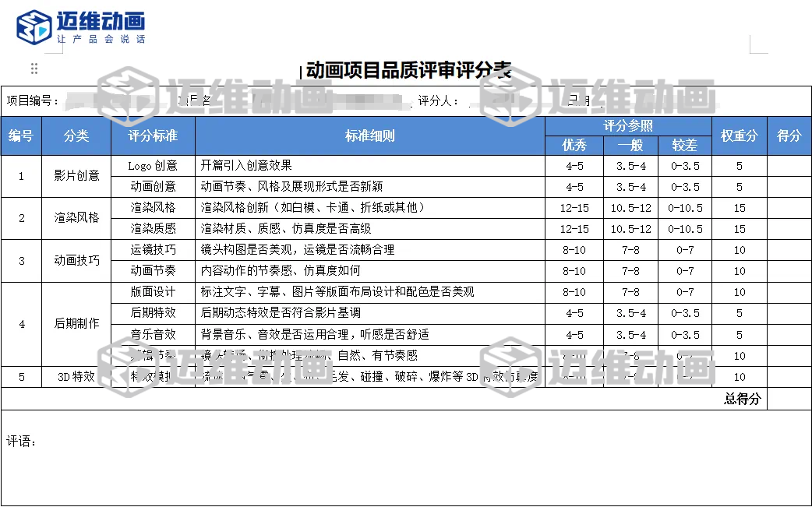Click the 渲染风格 category cell
Viewport: 812px width, 507px height.
pos(75,218)
